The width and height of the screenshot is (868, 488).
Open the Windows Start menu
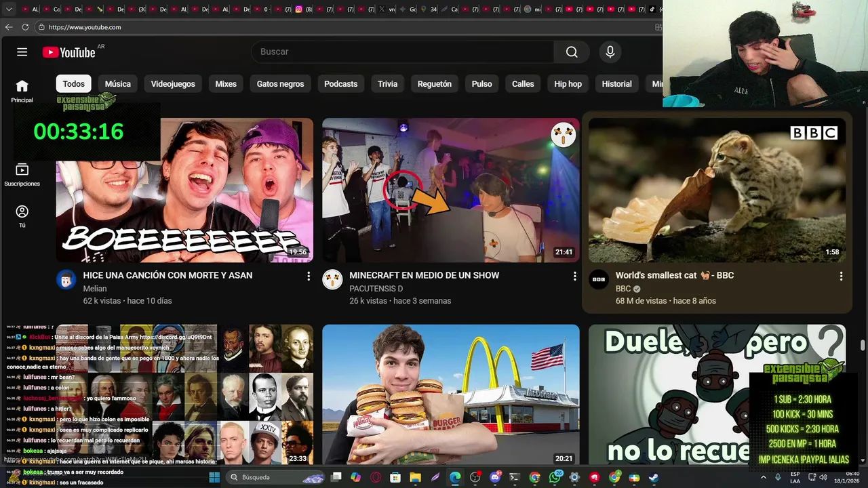(x=214, y=477)
